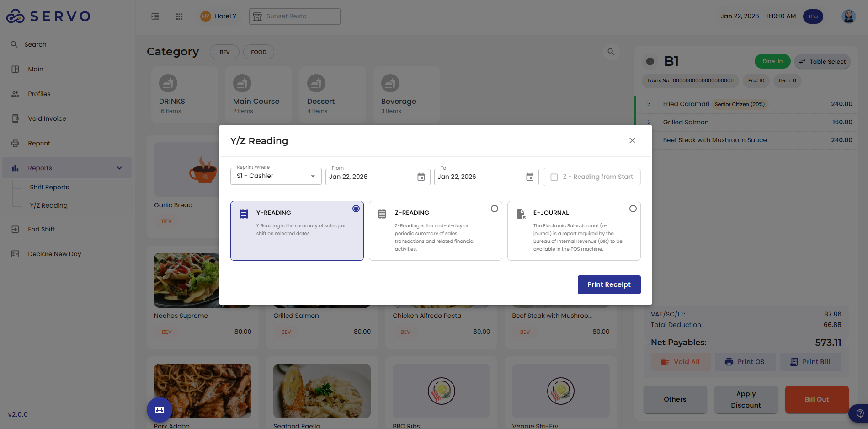868x429 pixels.
Task: Click the floating keyboard button
Action: tap(160, 409)
